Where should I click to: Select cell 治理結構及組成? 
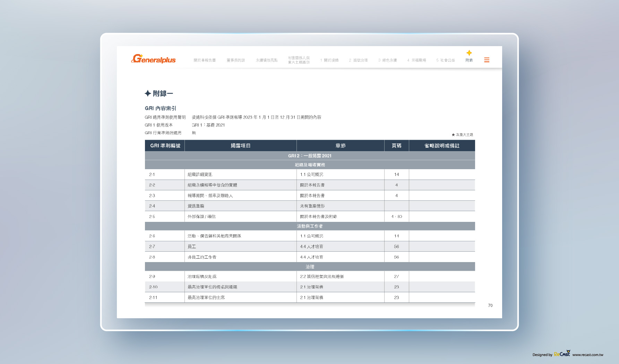[x=241, y=276]
